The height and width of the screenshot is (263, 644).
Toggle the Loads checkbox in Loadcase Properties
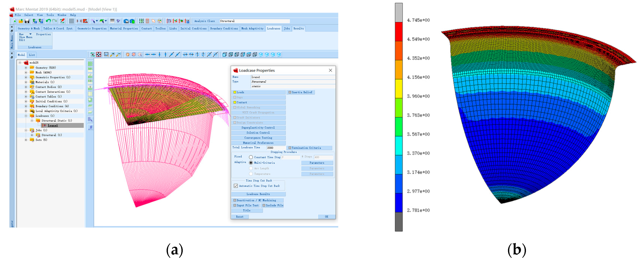(235, 92)
